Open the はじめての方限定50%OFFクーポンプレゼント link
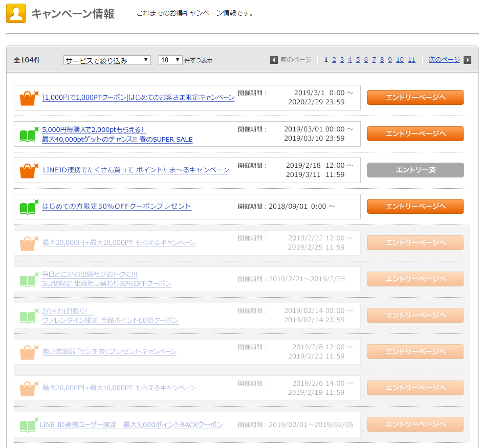Viewport: 481px width, 448px height. coord(117,207)
